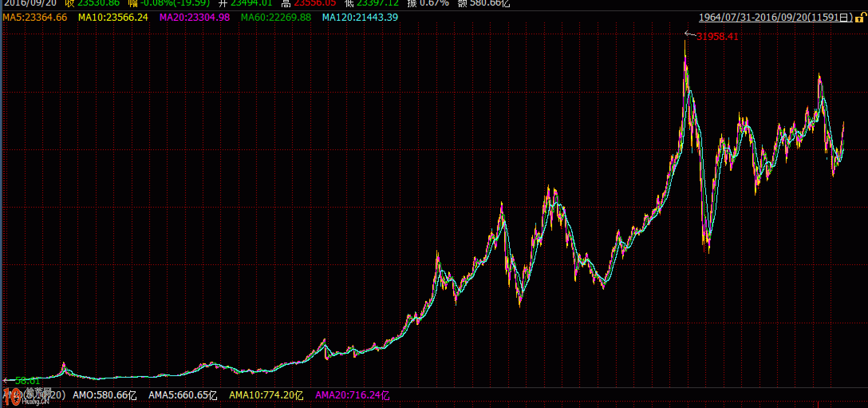Click the white arrow beside 31958.41 peak
This screenshot has width=868, height=408.
[689, 34]
